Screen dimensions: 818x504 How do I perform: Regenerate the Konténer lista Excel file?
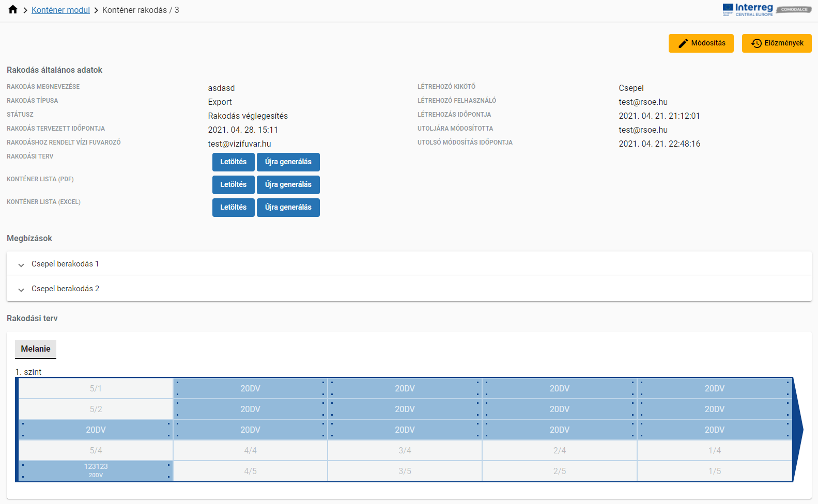(x=288, y=208)
